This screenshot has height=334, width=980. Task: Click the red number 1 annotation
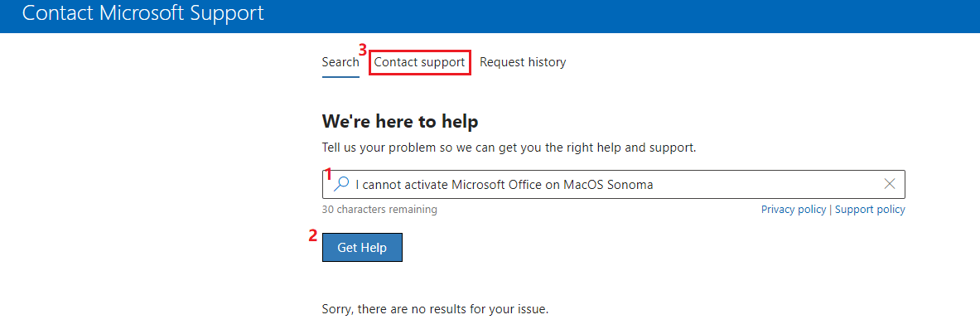coord(329,175)
